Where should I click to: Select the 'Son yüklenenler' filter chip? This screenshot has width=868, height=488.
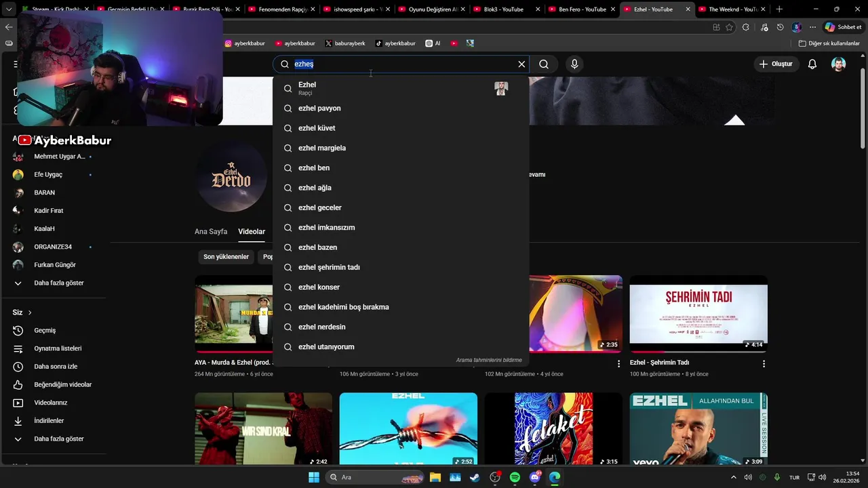tap(226, 257)
